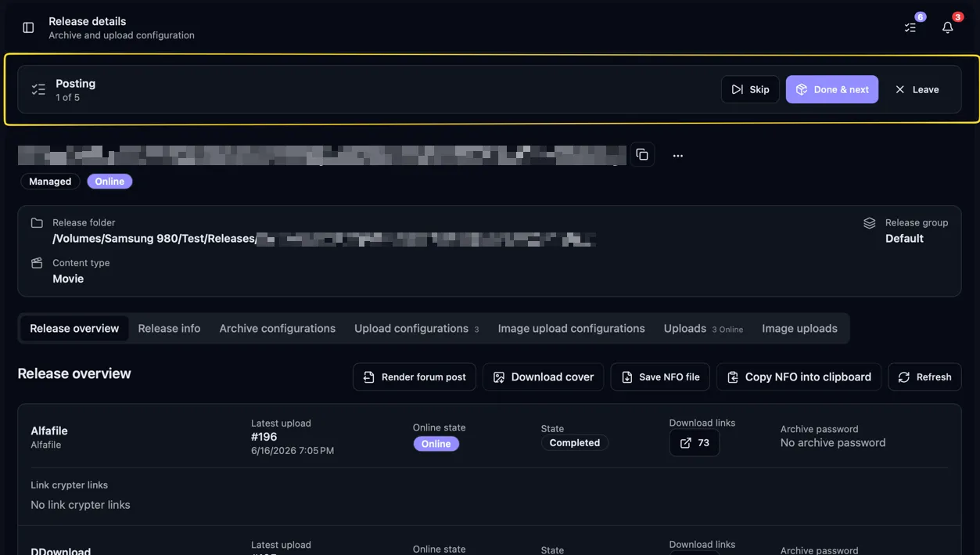Open the task queue checklist icon
980x555 pixels.
(x=910, y=27)
